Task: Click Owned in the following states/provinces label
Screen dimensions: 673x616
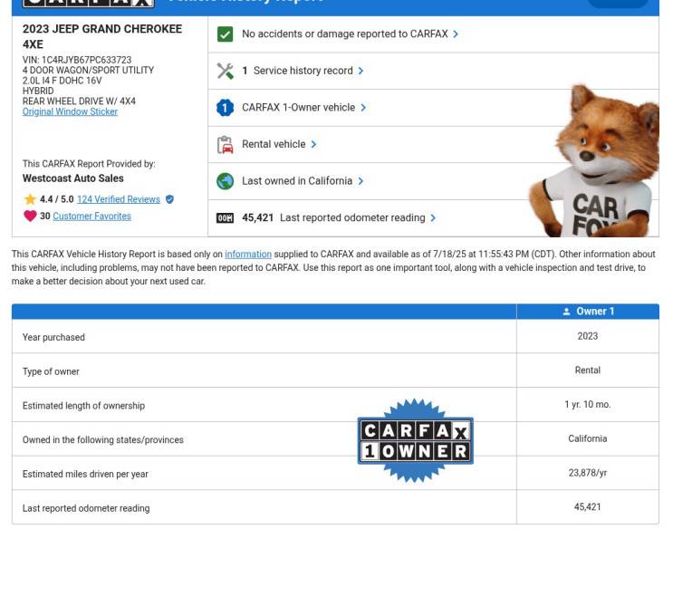Action: (x=103, y=440)
